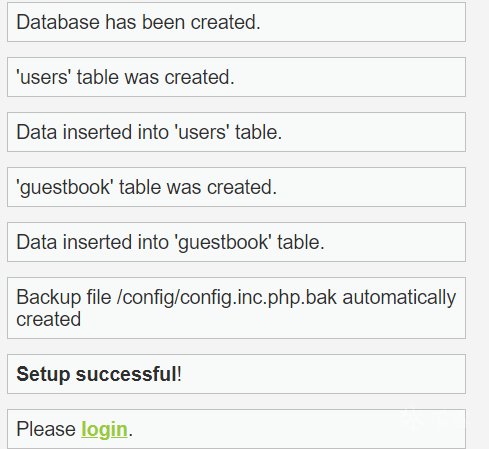Click the "Data inserted into 'users' table." message
The image size is (489, 449).
point(236,132)
